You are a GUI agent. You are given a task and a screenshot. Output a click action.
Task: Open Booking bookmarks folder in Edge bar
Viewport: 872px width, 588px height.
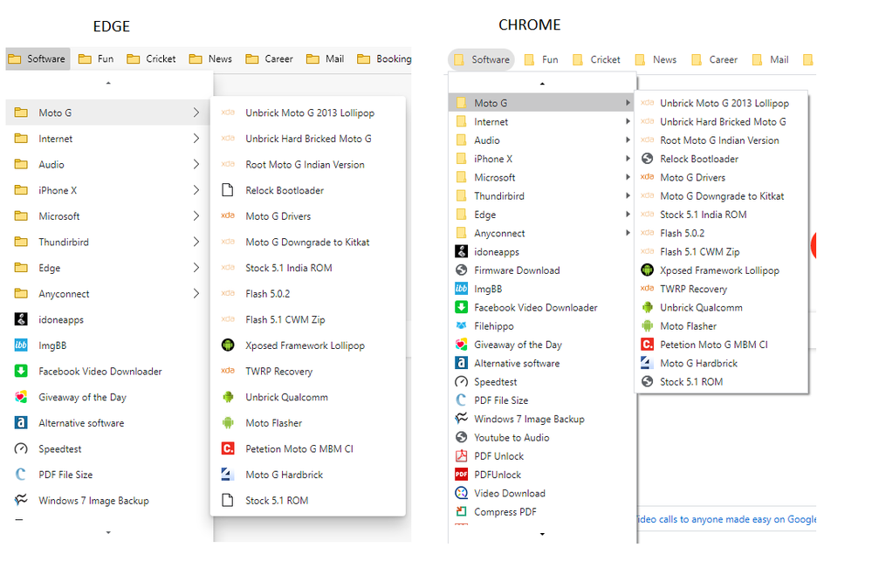click(384, 59)
